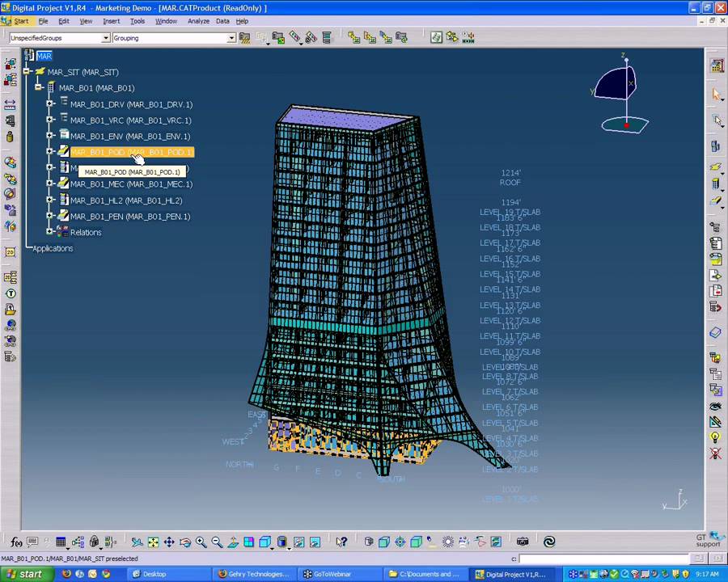Select the arrow Select tool in right toolbar
This screenshot has width=728, height=582.
716,95
